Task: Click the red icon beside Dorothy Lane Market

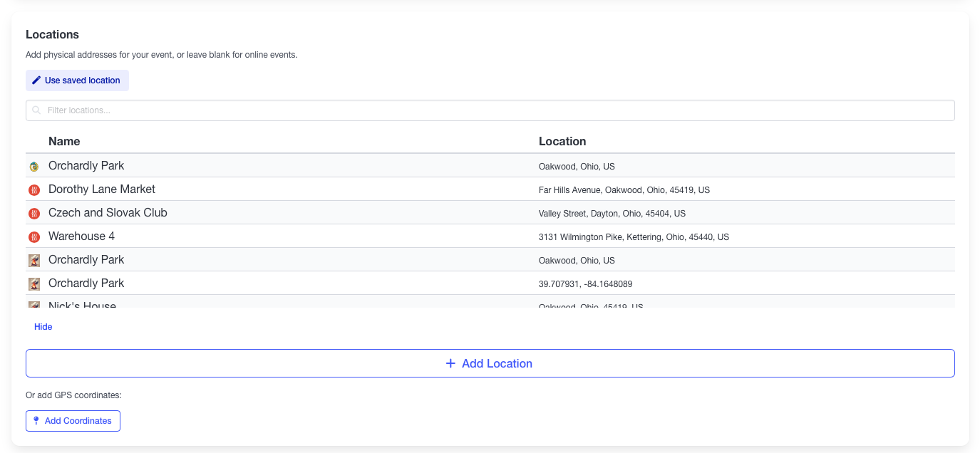Action: pos(33,190)
